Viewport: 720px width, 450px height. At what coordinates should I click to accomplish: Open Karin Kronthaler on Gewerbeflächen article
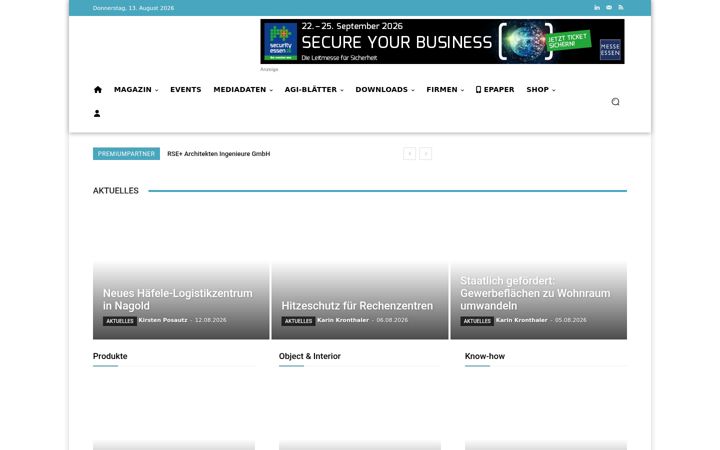coord(522,320)
